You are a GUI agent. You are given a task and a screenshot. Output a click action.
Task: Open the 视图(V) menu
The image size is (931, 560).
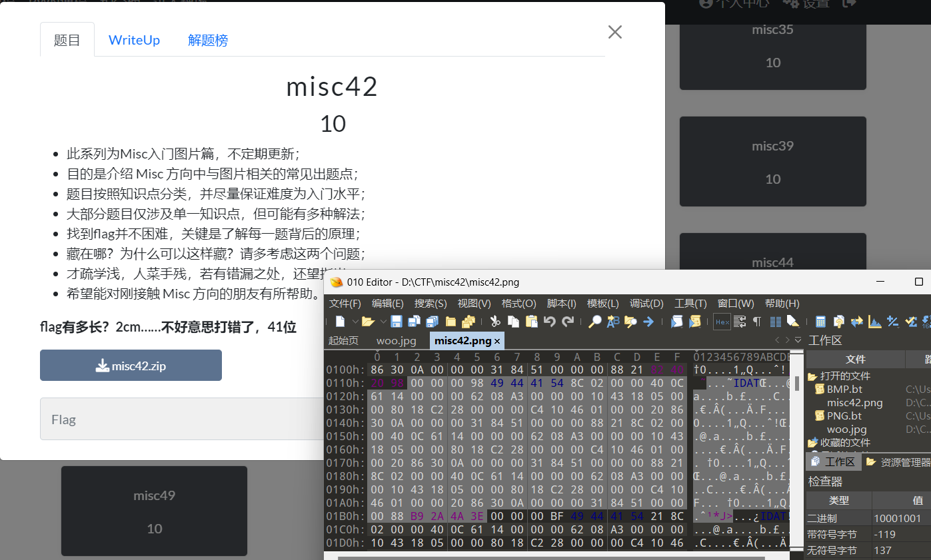pos(474,303)
